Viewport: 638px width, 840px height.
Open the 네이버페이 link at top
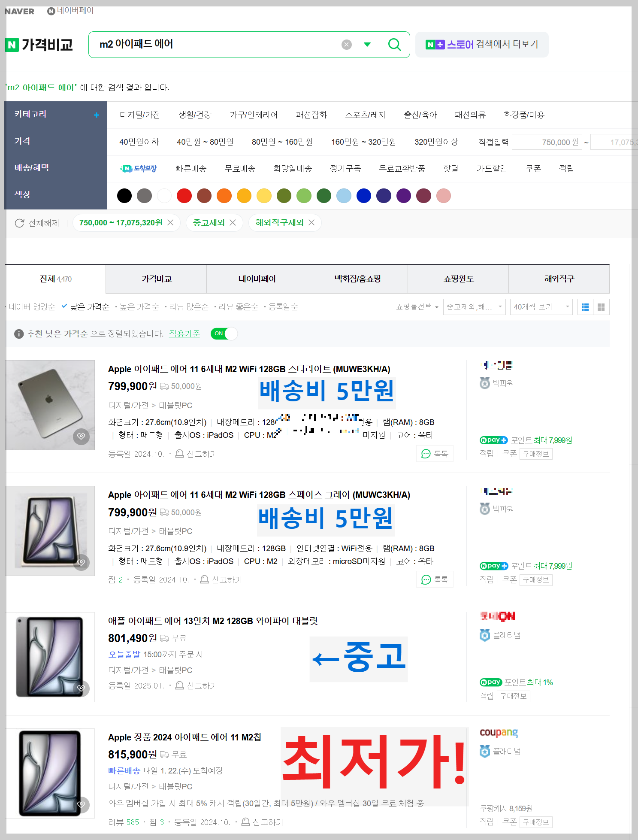pos(70,11)
